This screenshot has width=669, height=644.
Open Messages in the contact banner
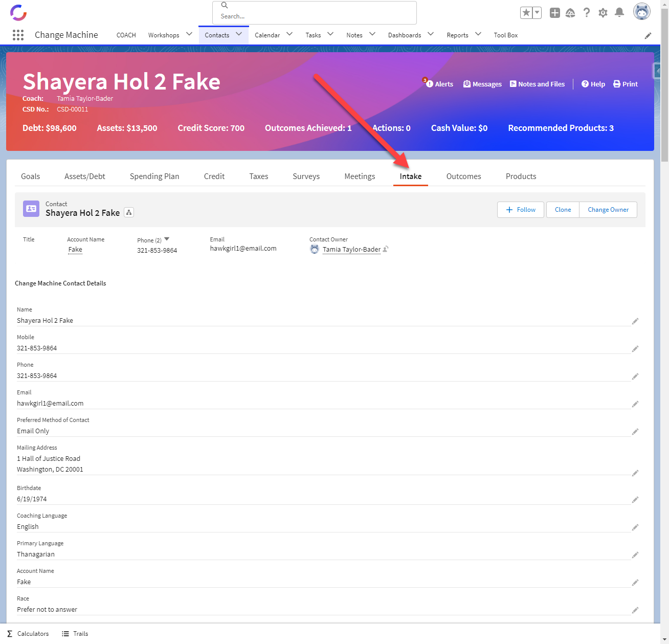pyautogui.click(x=482, y=84)
